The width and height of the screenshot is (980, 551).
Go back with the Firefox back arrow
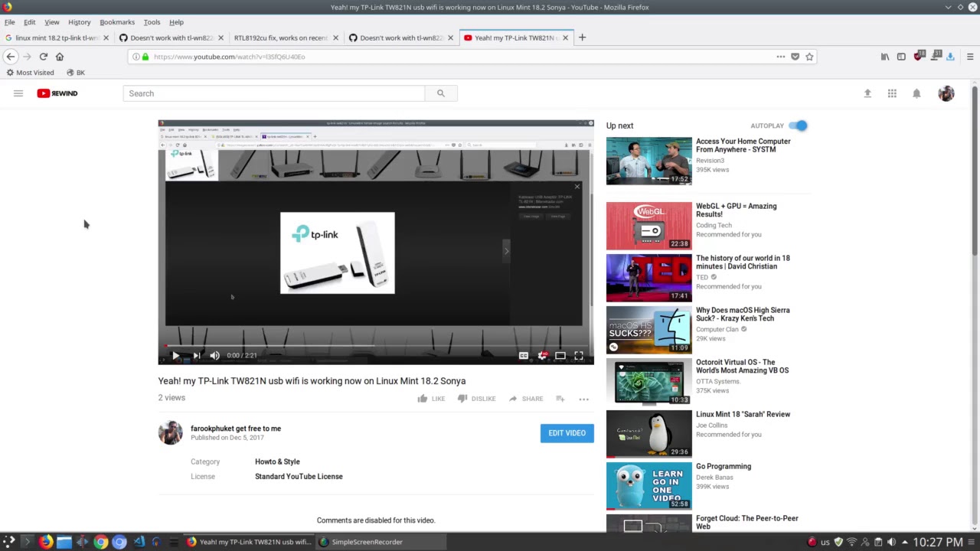(11, 57)
